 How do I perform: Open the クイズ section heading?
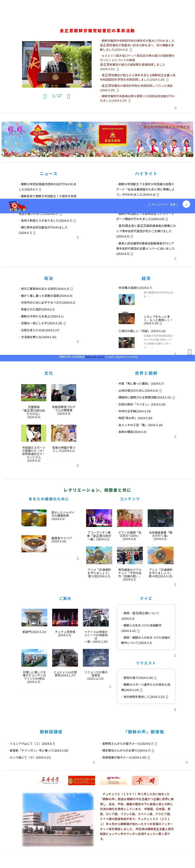tap(146, 599)
